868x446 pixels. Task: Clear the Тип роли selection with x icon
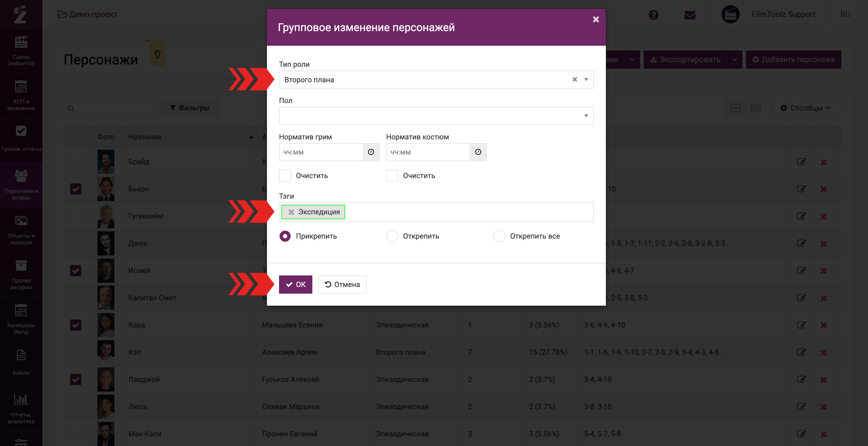574,80
